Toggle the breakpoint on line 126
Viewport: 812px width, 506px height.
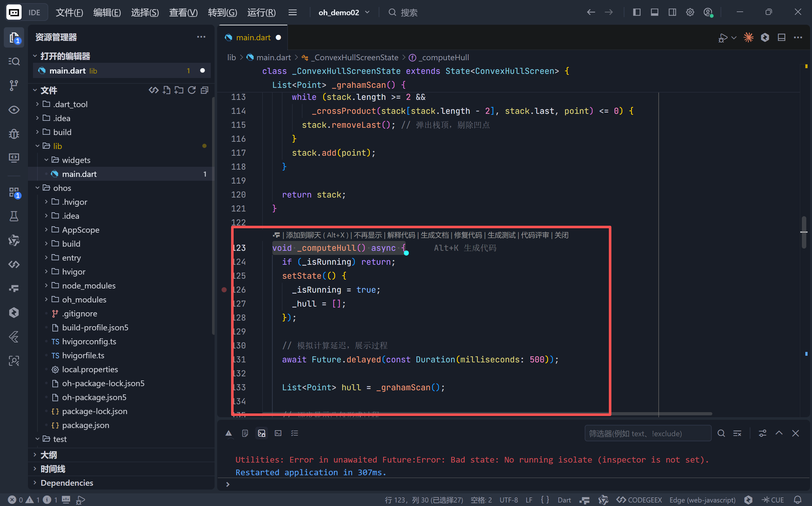pyautogui.click(x=224, y=290)
